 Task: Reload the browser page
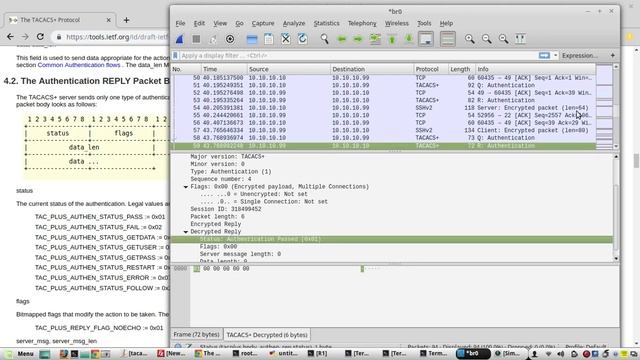click(x=40, y=37)
